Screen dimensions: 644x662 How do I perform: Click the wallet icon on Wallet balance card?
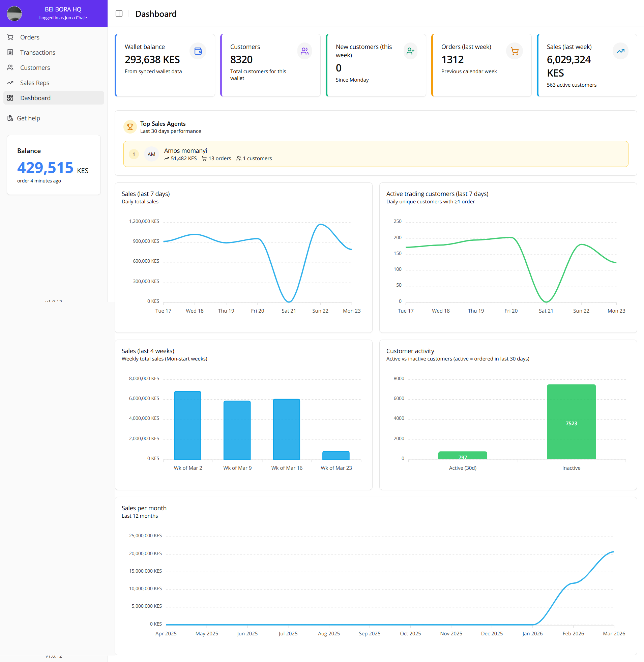(198, 51)
